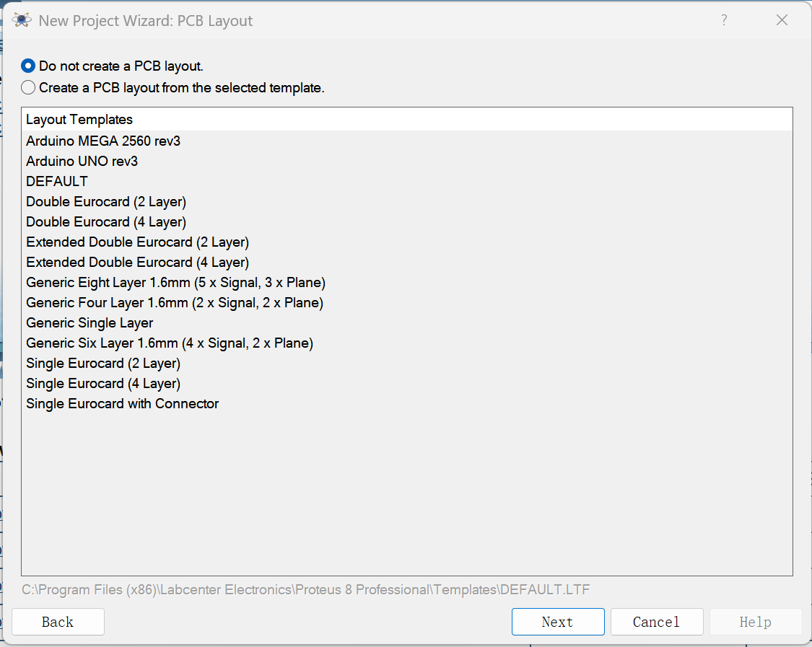Select the DEFAULT layout template
Screen dimensions: 812x647
[x=57, y=181]
